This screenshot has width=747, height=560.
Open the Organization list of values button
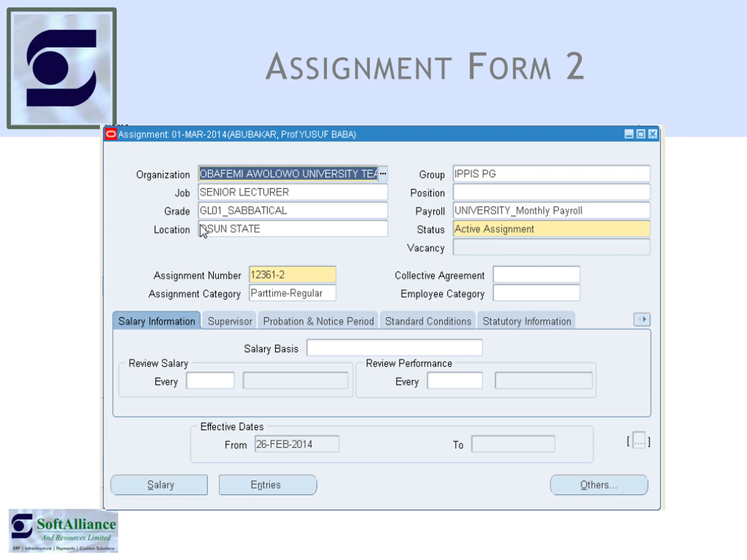coord(383,174)
